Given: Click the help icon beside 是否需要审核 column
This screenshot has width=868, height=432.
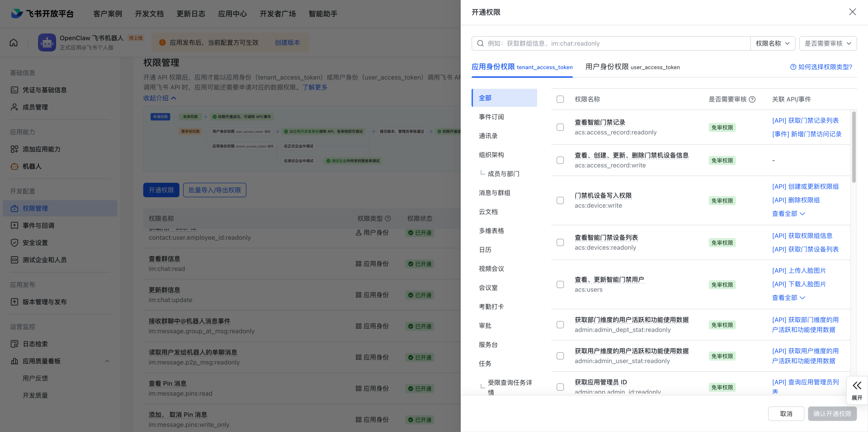Looking at the screenshot, I should coord(753,99).
